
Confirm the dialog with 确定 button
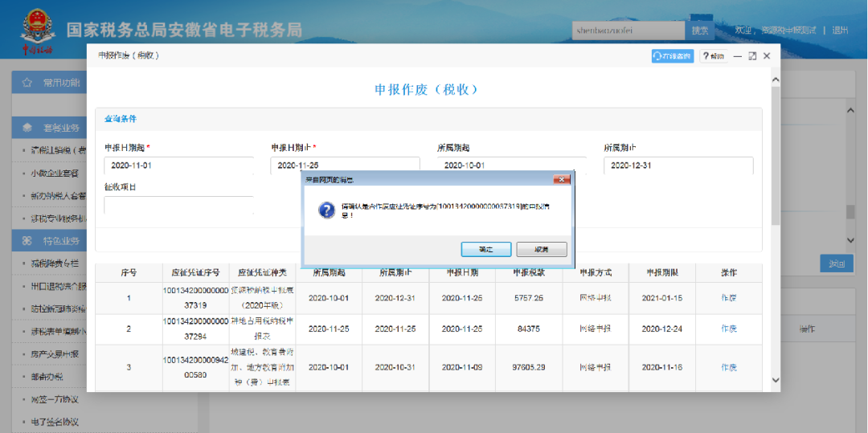(485, 249)
